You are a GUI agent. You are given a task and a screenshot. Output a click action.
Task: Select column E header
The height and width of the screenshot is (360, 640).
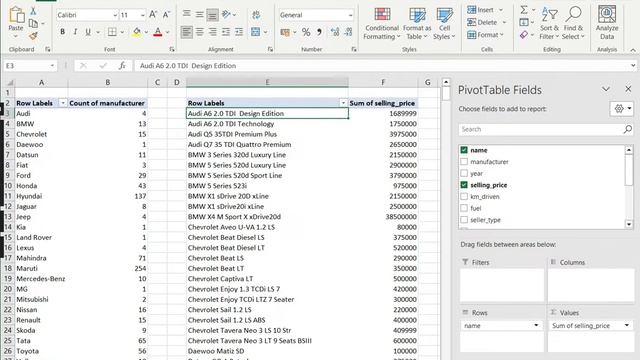(x=267, y=82)
